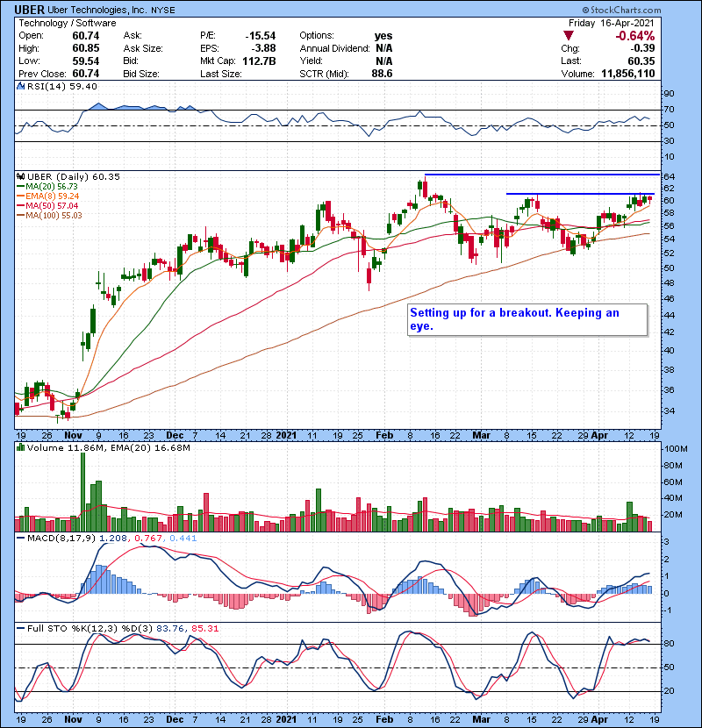The image size is (702, 728).
Task: Click the stochastic %K value 83.76
Action: pos(169,629)
